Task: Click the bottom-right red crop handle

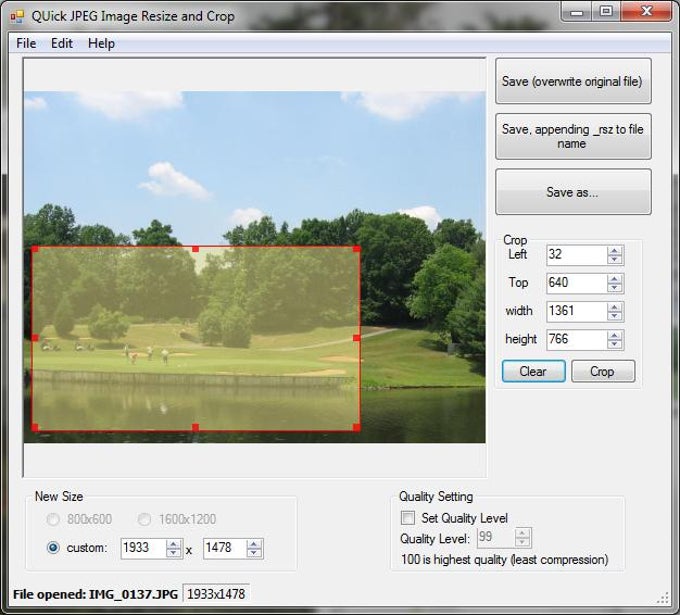Action: 357,427
